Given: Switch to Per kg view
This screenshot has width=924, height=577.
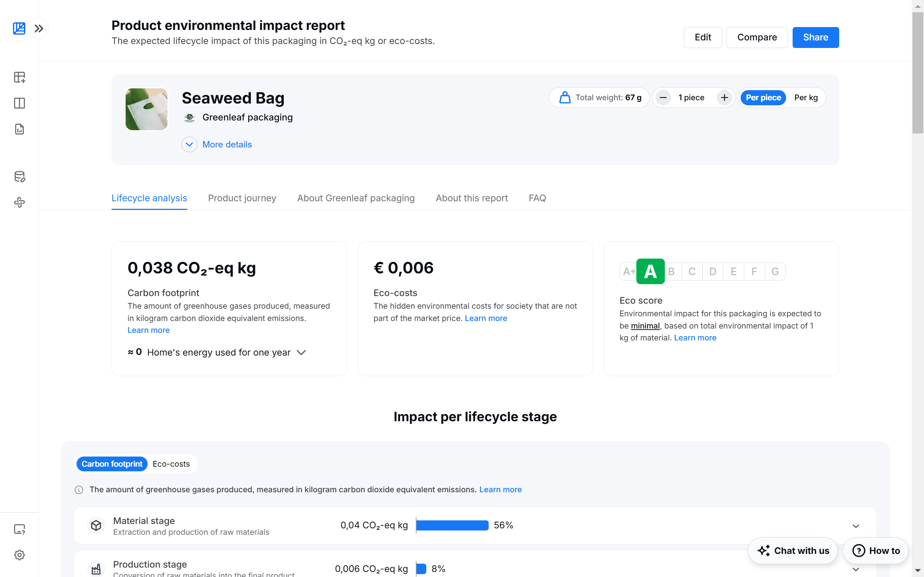Looking at the screenshot, I should [806, 98].
